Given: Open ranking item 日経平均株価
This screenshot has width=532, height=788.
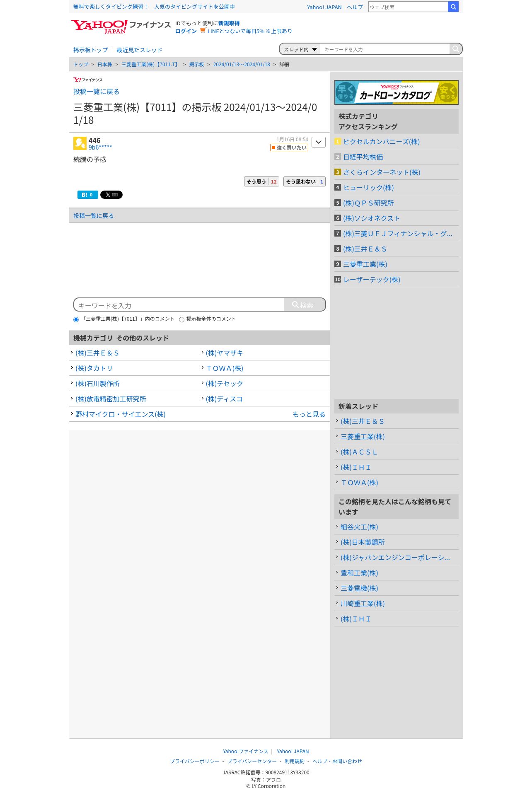Looking at the screenshot, I should tap(363, 157).
